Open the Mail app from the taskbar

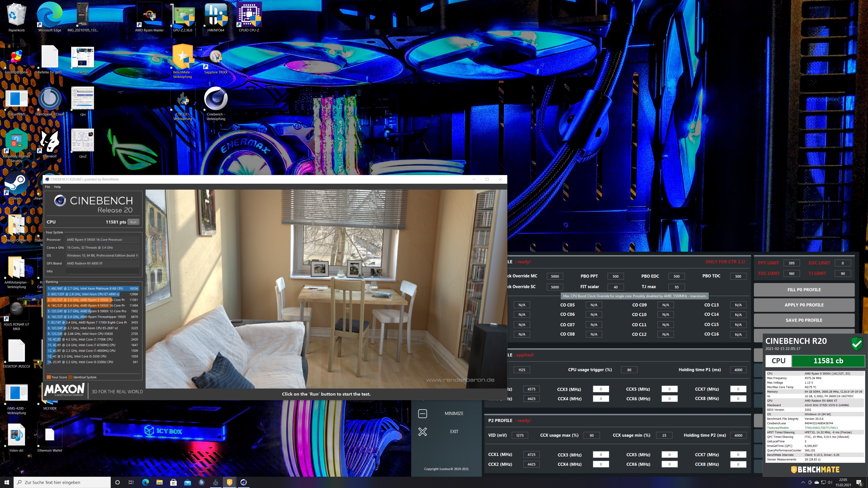click(x=188, y=482)
